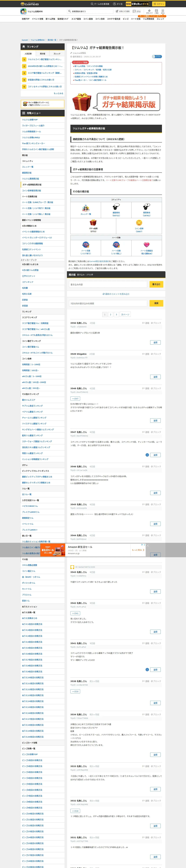Screen dimensions: 186x868
Task: Focus the 書き込み内容 comment field
Action: pos(108,284)
